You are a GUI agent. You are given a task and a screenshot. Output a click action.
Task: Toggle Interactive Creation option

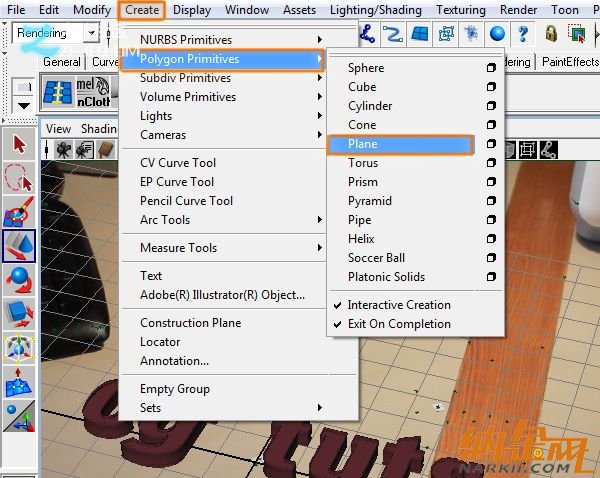[398, 305]
